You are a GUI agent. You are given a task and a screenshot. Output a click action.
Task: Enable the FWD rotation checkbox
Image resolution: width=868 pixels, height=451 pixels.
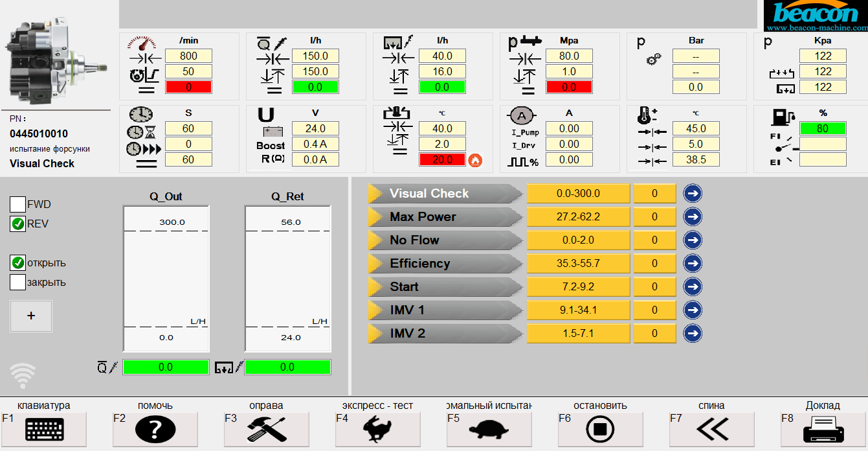point(17,204)
